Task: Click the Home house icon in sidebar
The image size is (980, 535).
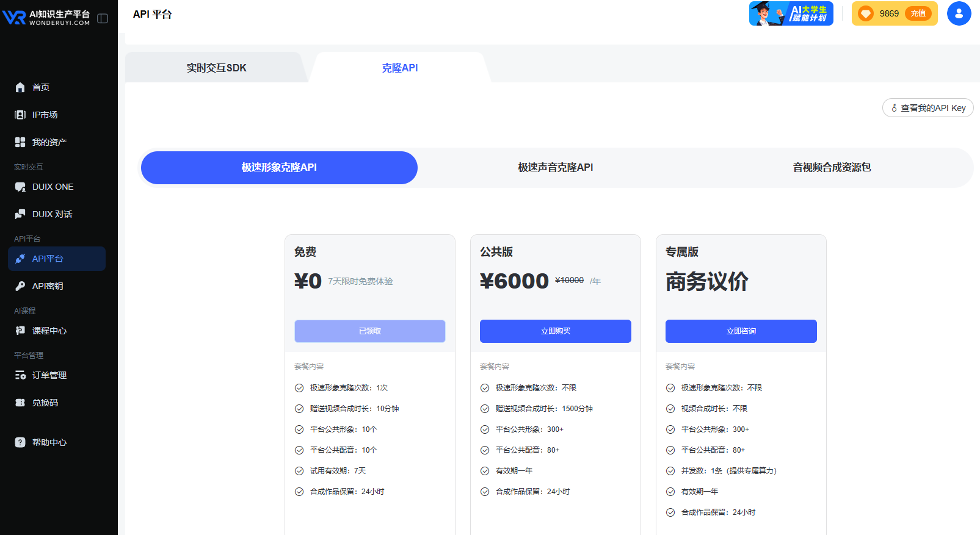Action: pyautogui.click(x=20, y=87)
